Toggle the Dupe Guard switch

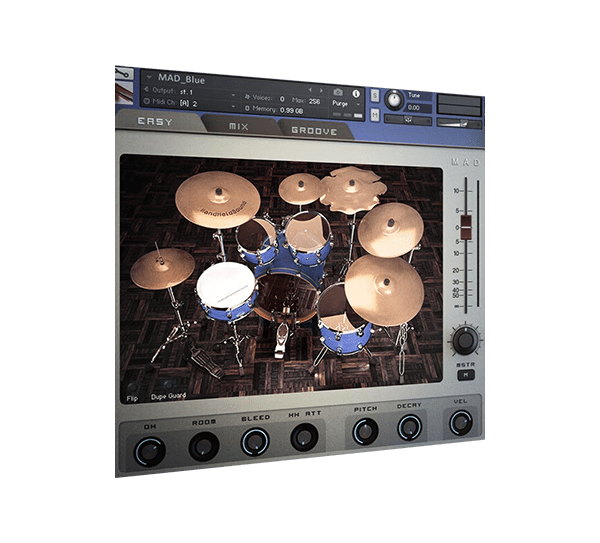[x=168, y=385]
